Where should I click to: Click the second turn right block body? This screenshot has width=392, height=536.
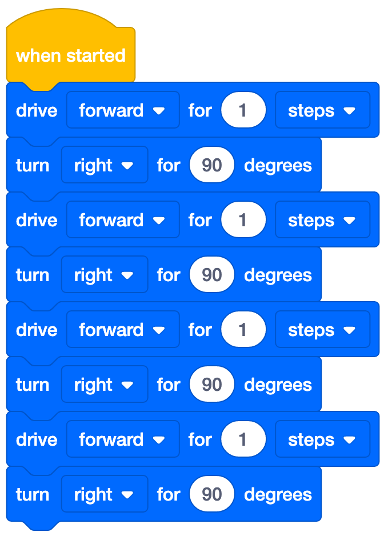(33, 274)
